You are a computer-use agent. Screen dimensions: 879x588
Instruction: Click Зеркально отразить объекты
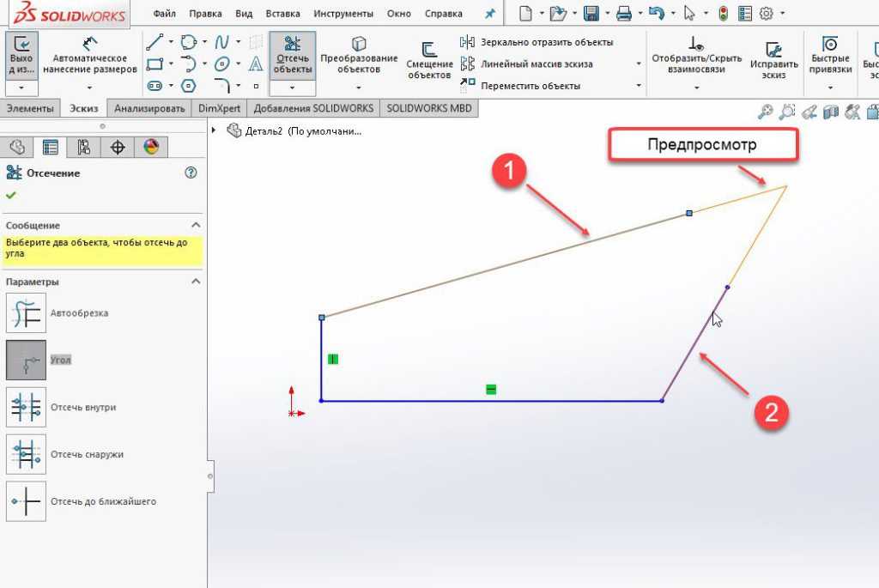click(536, 42)
